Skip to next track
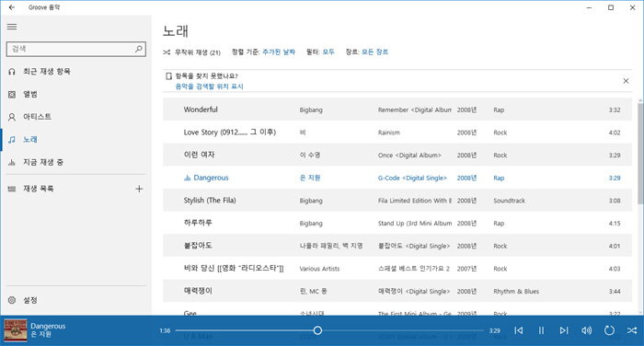This screenshot has width=644, height=346. point(564,330)
